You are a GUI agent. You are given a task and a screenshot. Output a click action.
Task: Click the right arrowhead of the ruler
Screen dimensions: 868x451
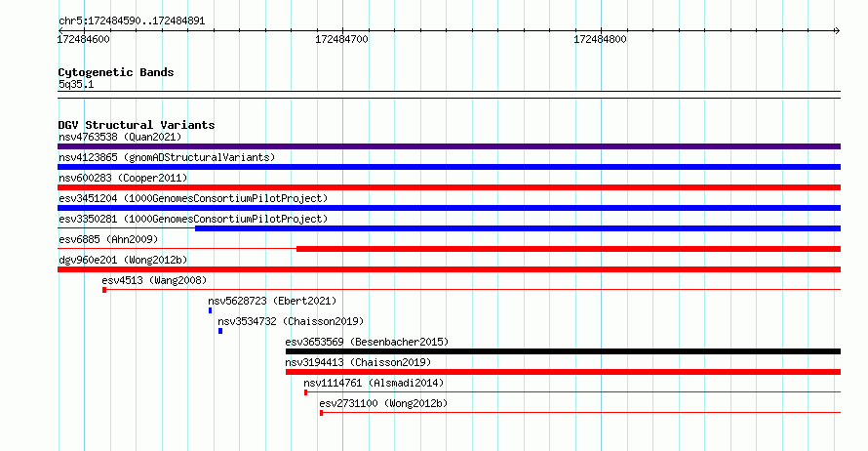click(838, 30)
